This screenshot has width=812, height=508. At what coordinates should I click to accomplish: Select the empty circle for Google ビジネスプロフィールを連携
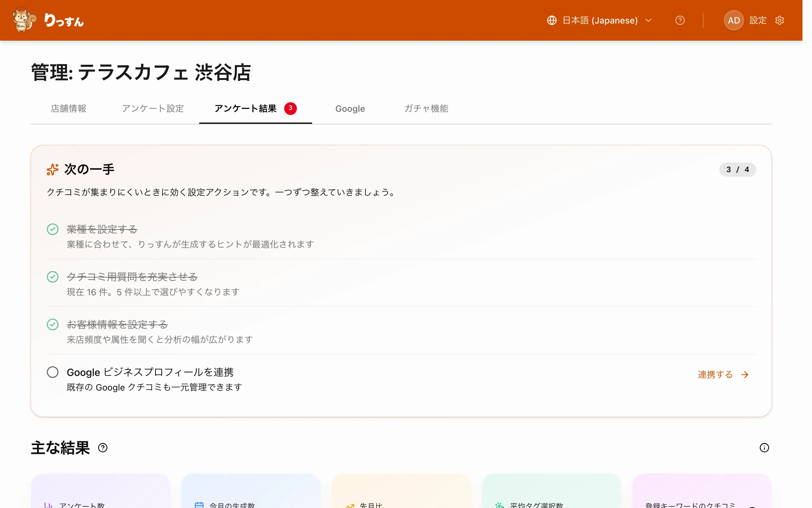pos(52,372)
